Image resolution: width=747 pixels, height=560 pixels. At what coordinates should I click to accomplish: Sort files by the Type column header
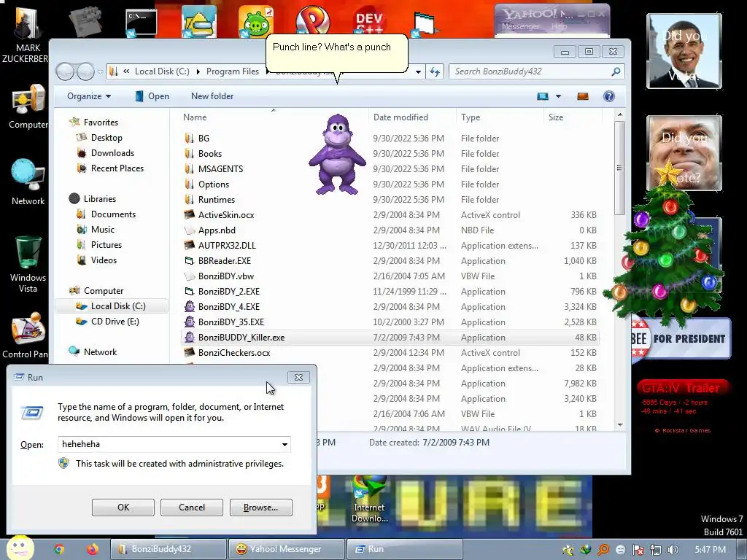(x=500, y=117)
